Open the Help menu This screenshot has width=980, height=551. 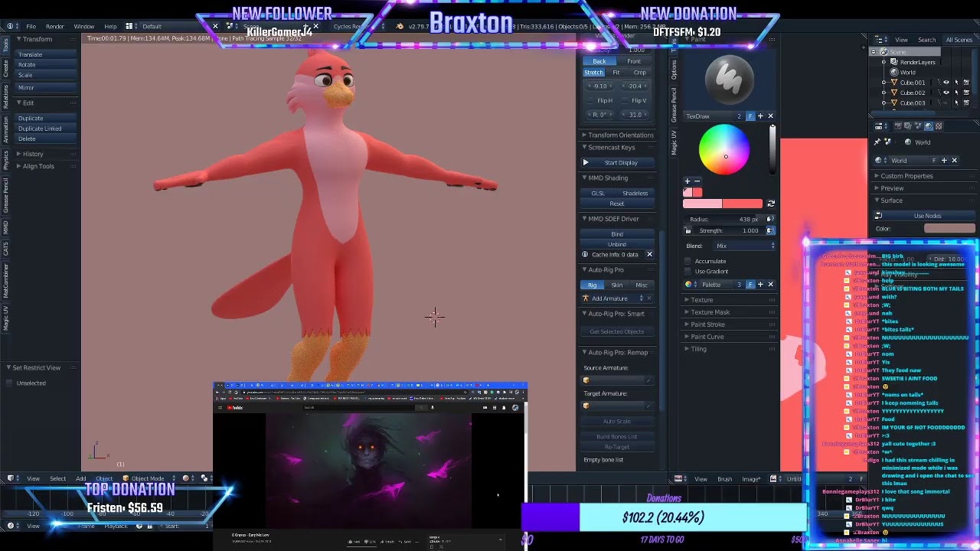110,27
